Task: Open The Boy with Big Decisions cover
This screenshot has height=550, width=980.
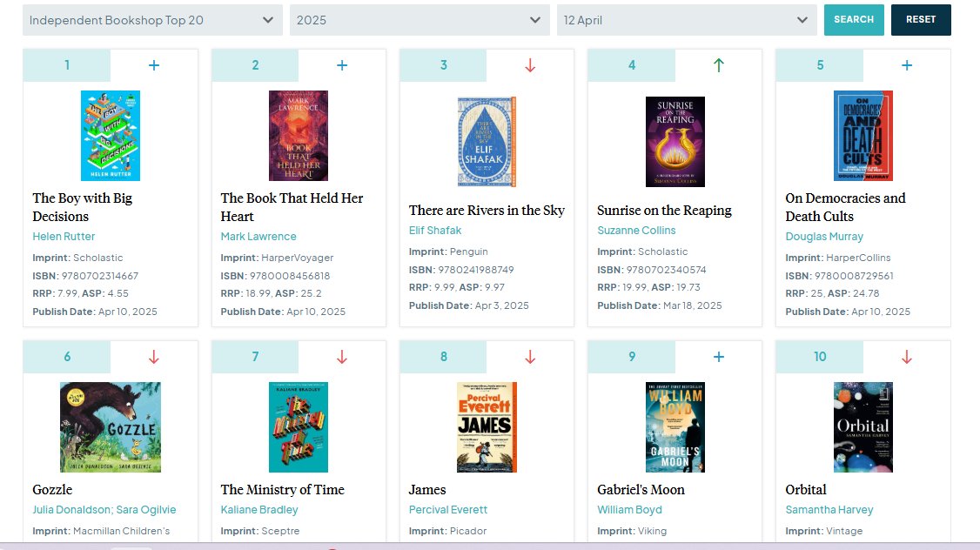Action: pyautogui.click(x=111, y=136)
